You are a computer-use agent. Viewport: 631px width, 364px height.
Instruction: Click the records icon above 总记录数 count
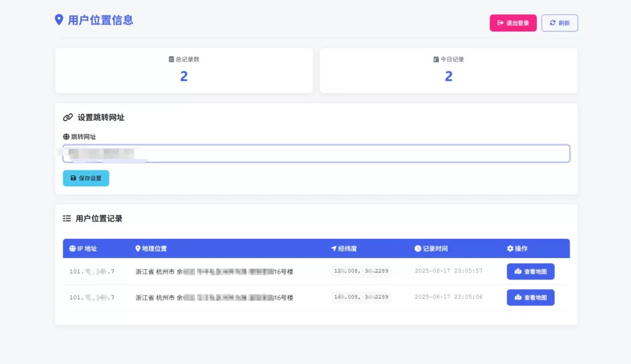[x=171, y=59]
